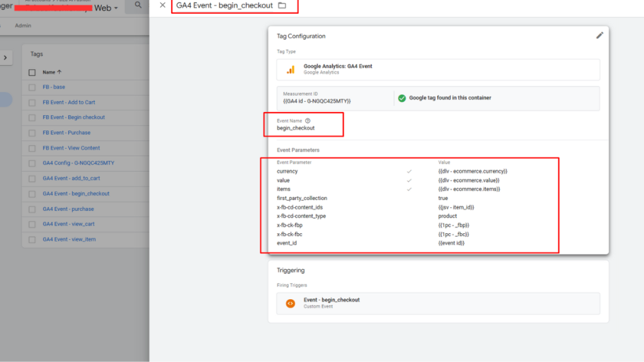Click the folder icon beside the tag name
Screen dimensions: 644x362
[x=282, y=5]
